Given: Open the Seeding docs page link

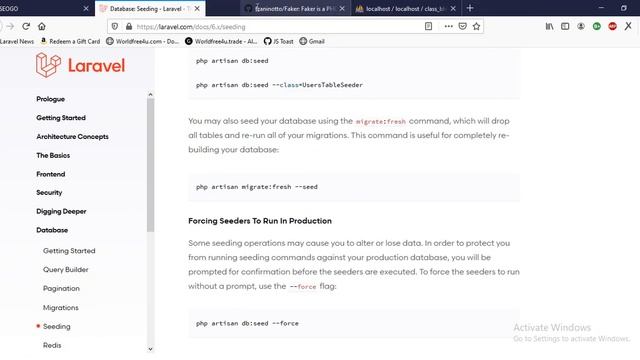Looking at the screenshot, I should point(57,327).
